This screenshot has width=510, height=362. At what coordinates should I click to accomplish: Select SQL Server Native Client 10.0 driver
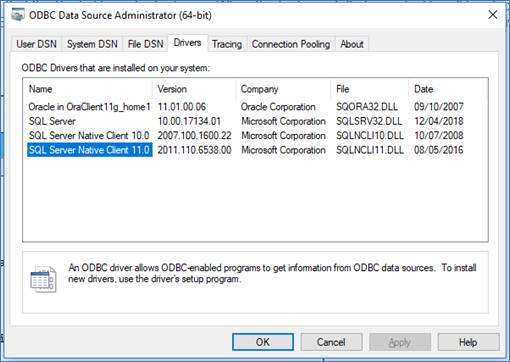pos(89,135)
